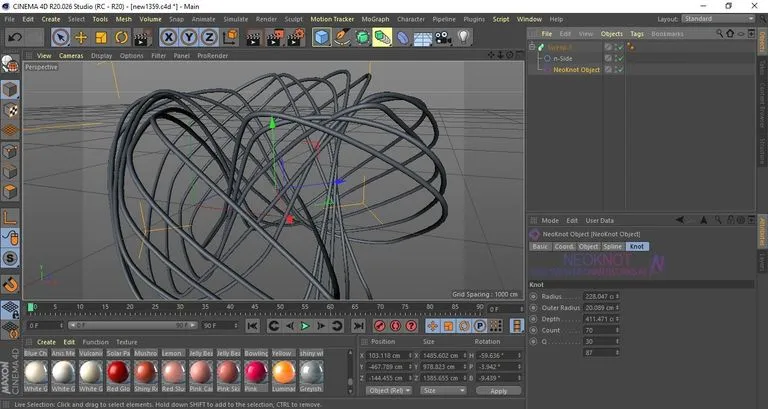Open the deformer objects icon
The height and width of the screenshot is (409, 768).
click(x=403, y=37)
